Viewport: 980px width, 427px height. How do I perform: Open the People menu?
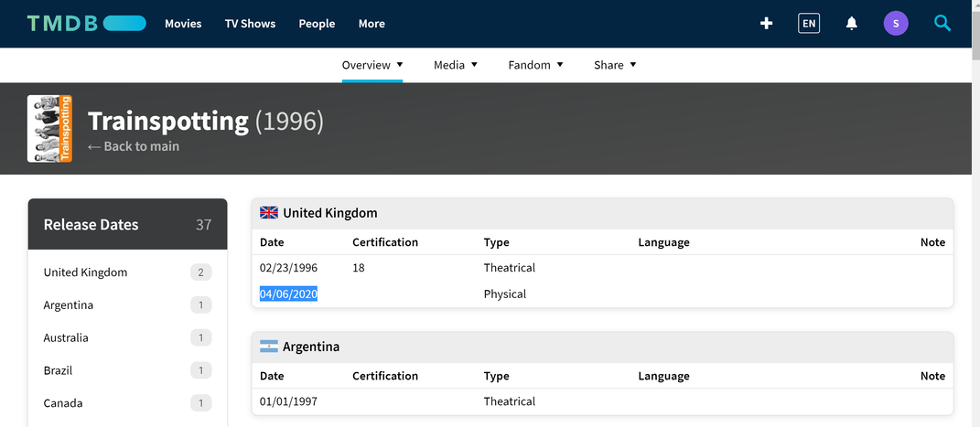click(317, 24)
